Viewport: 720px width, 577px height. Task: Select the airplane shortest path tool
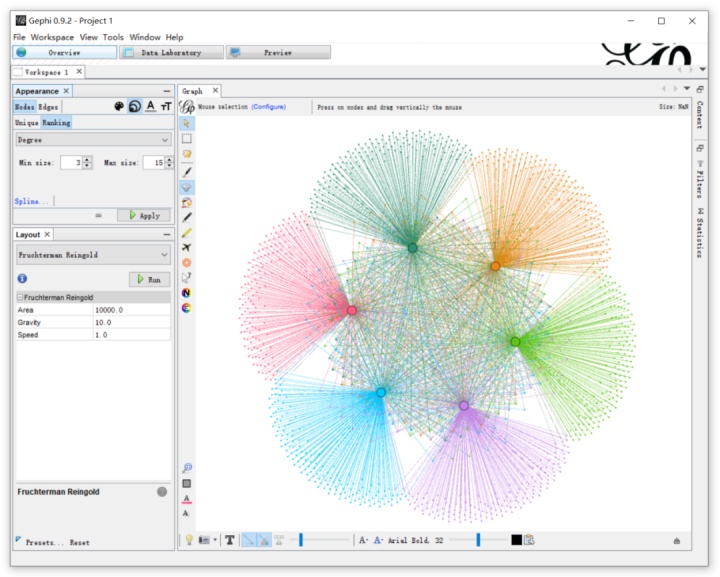click(x=186, y=248)
